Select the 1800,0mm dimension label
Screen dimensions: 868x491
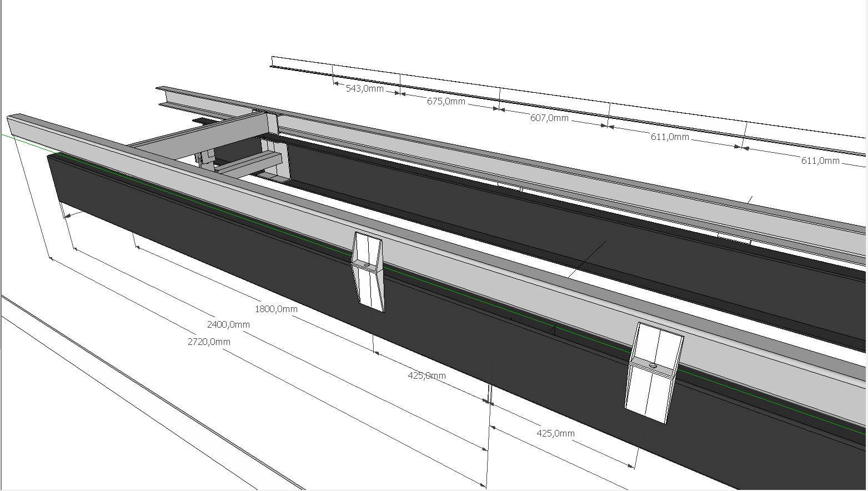(276, 309)
